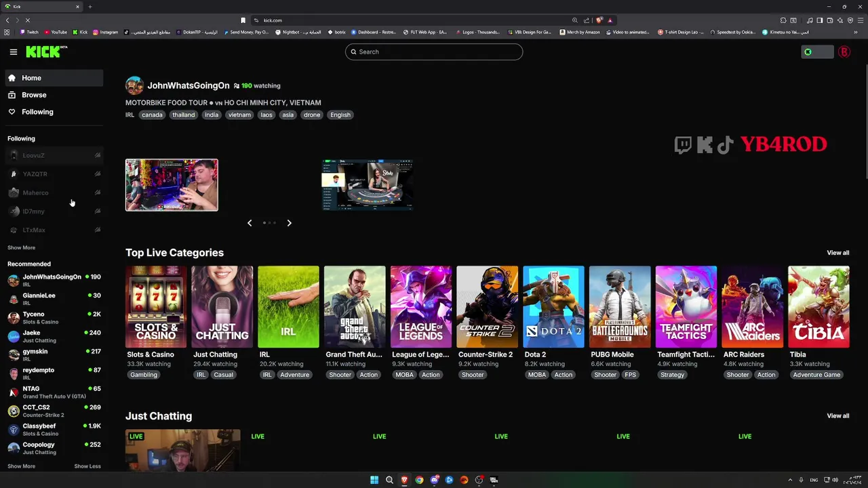
Task: Open the Tibia category cover
Action: click(818, 307)
